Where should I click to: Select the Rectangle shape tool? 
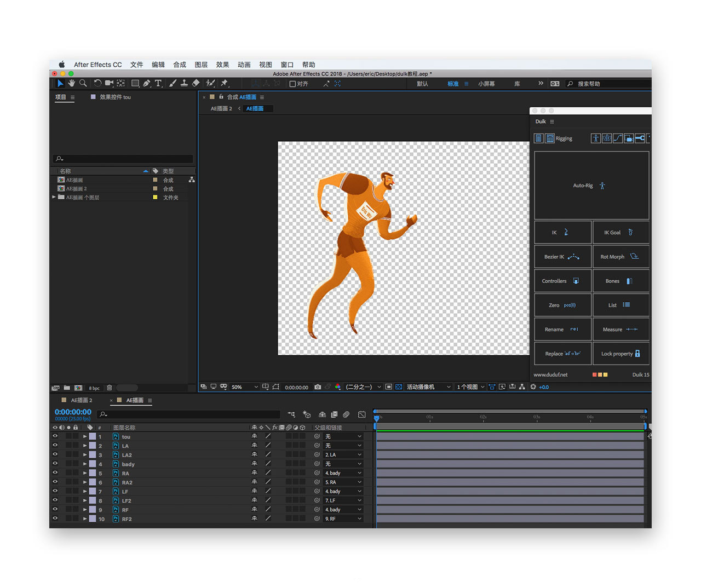(135, 83)
